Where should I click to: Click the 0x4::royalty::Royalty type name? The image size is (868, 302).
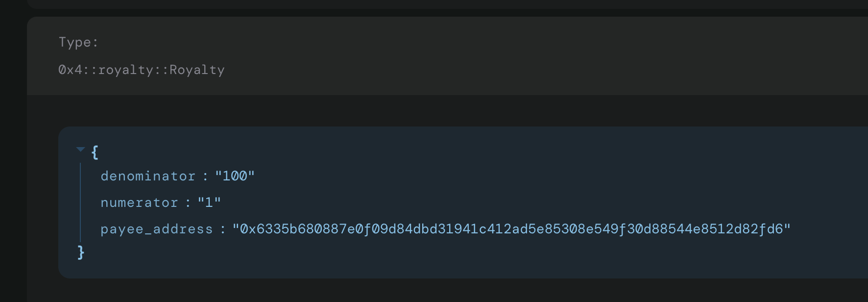(142, 70)
